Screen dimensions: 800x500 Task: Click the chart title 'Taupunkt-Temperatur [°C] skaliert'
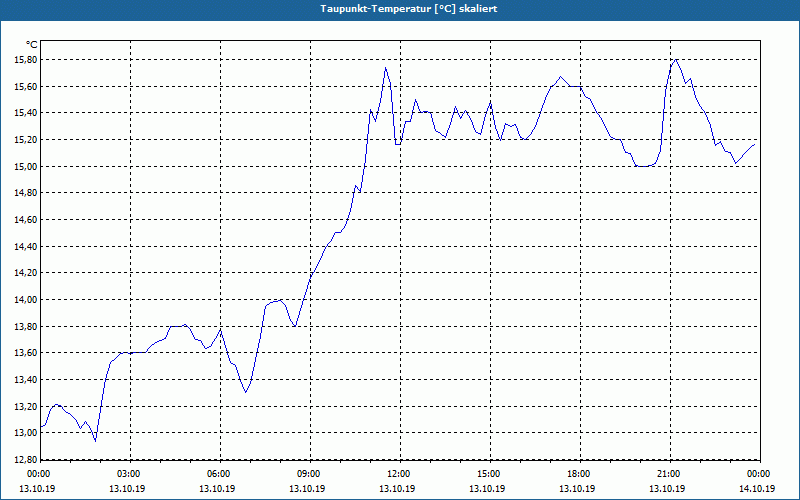pos(409,9)
